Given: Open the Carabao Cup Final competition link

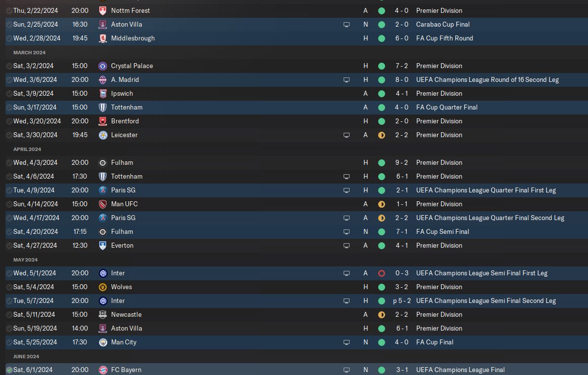Looking at the screenshot, I should [442, 24].
